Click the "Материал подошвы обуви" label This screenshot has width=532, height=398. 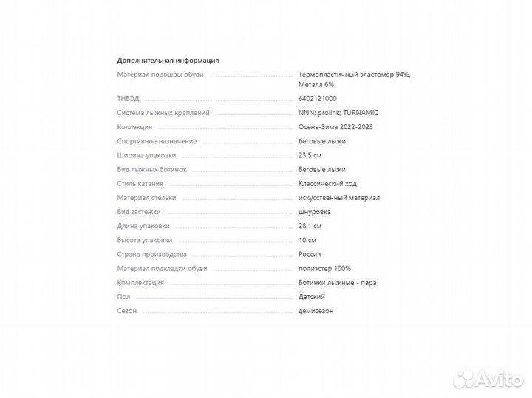[160, 75]
